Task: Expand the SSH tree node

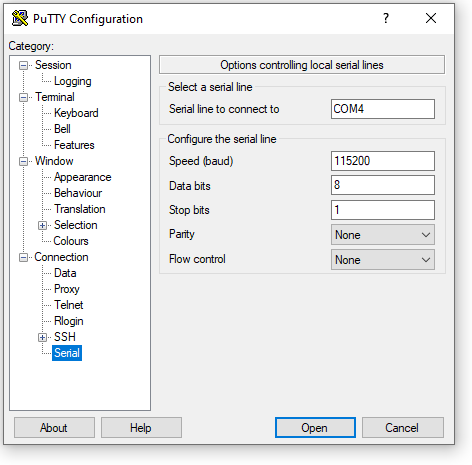Action: click(42, 337)
